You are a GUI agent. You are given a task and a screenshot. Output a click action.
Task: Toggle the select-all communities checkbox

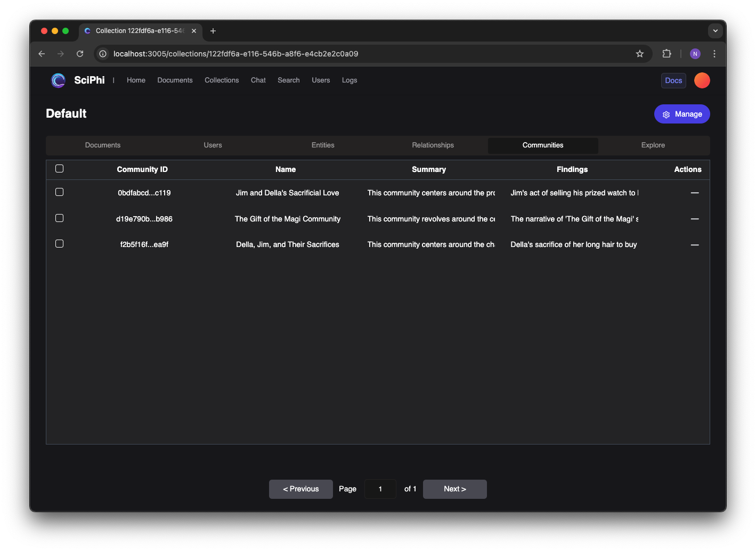coord(60,169)
